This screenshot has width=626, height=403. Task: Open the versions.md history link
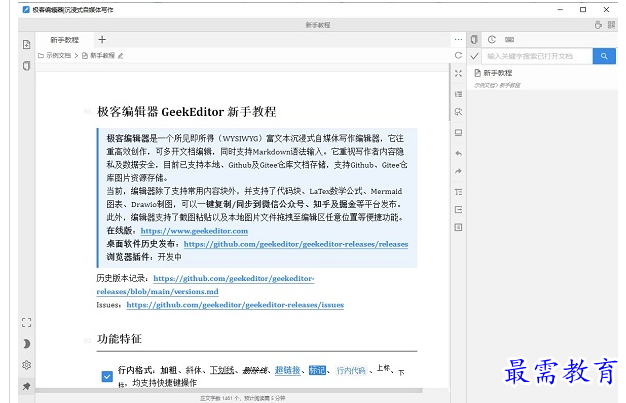click(x=205, y=285)
